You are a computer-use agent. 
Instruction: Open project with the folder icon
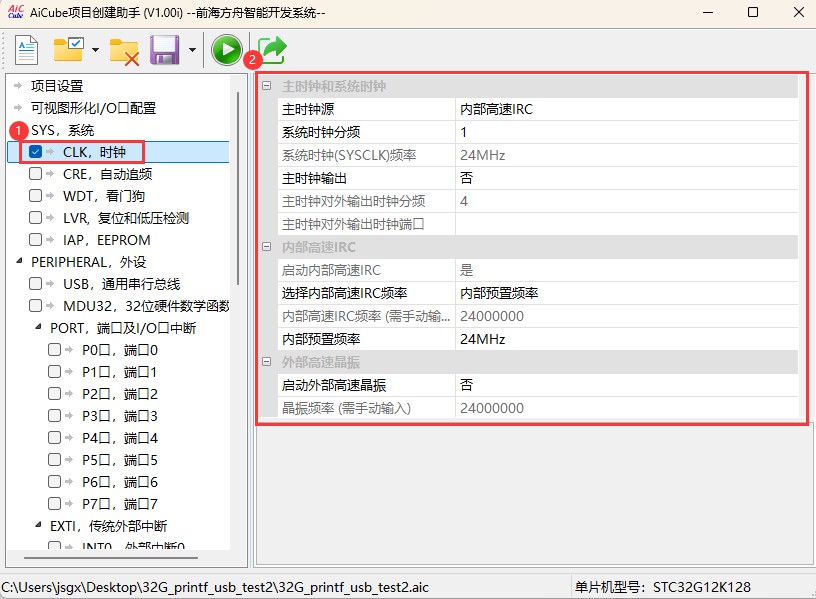tap(69, 49)
